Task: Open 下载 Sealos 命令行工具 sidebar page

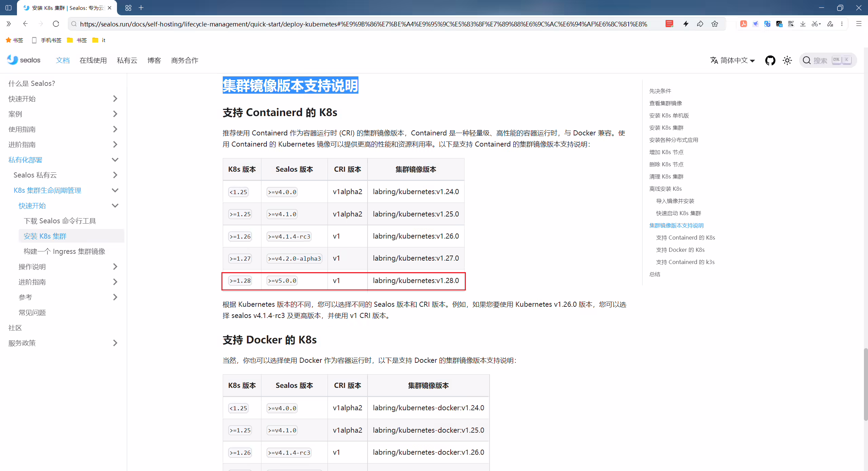Action: [x=60, y=221]
